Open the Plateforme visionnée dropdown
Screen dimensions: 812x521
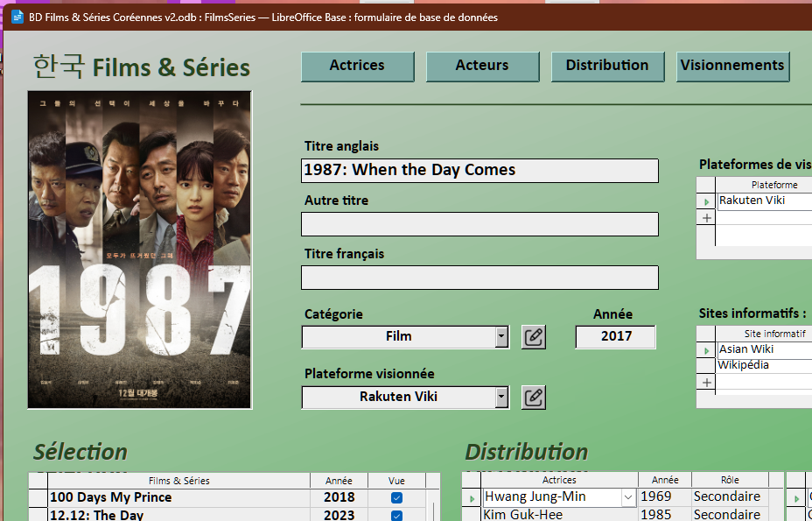[501, 398]
